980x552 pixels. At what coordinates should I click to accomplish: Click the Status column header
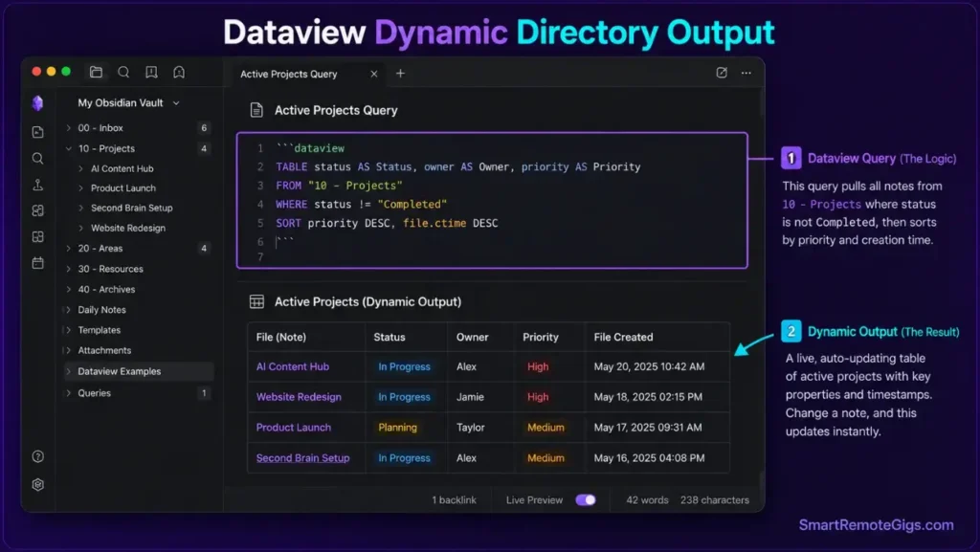click(390, 337)
